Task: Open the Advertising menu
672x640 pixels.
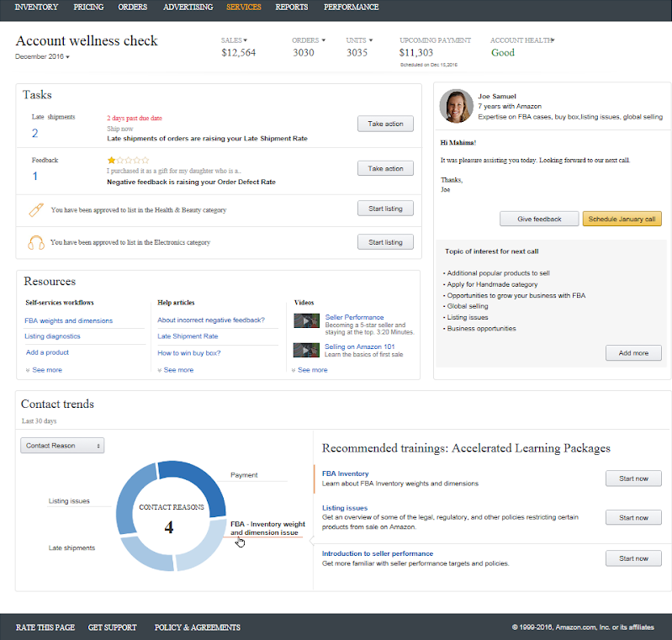Action: pos(188,8)
